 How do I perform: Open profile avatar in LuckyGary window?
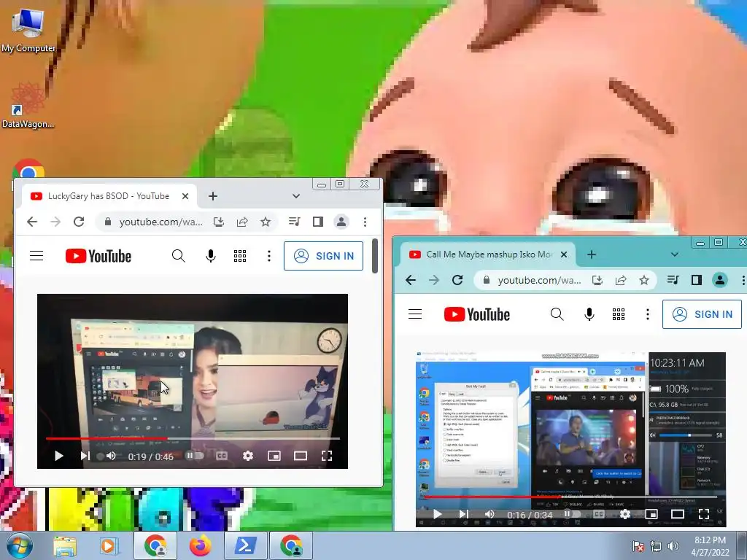pos(341,222)
